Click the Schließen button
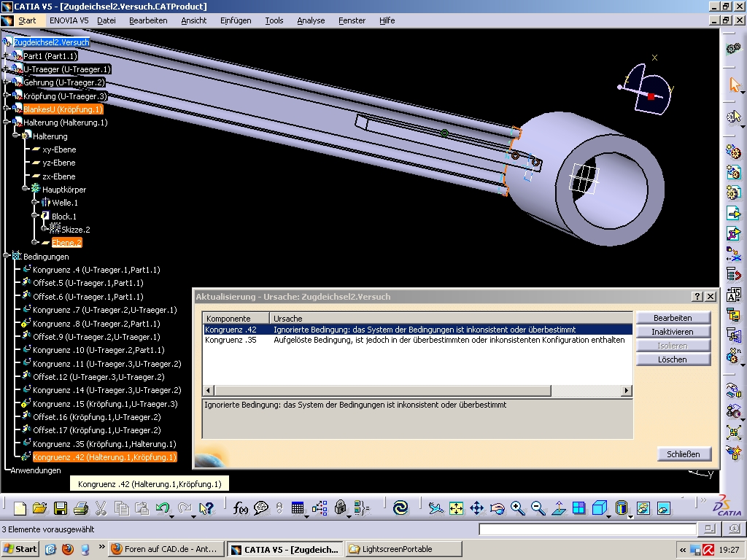 coord(683,454)
